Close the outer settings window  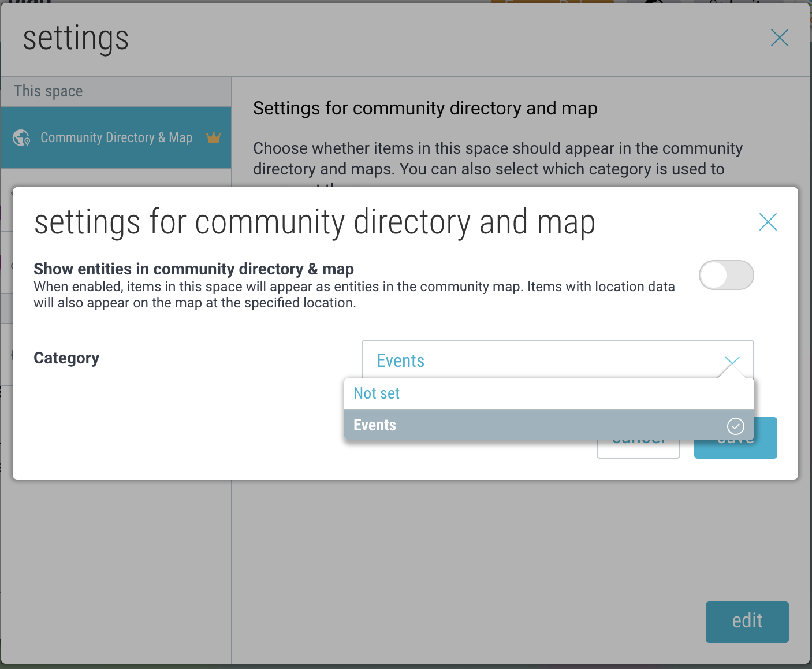pos(779,38)
